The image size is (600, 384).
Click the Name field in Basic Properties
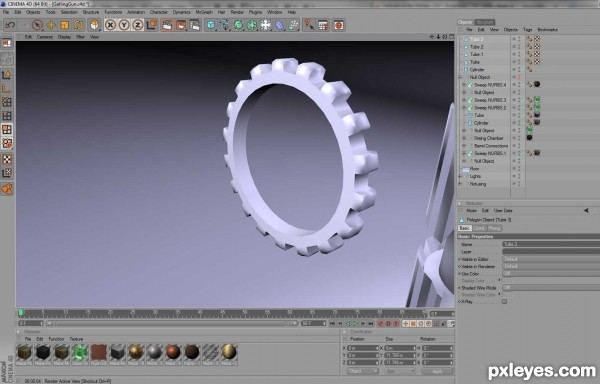(x=551, y=244)
